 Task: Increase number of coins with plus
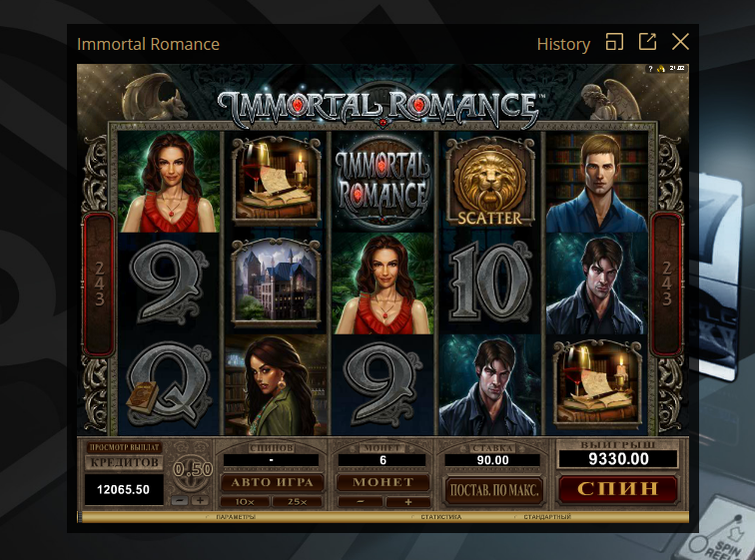[x=407, y=502]
